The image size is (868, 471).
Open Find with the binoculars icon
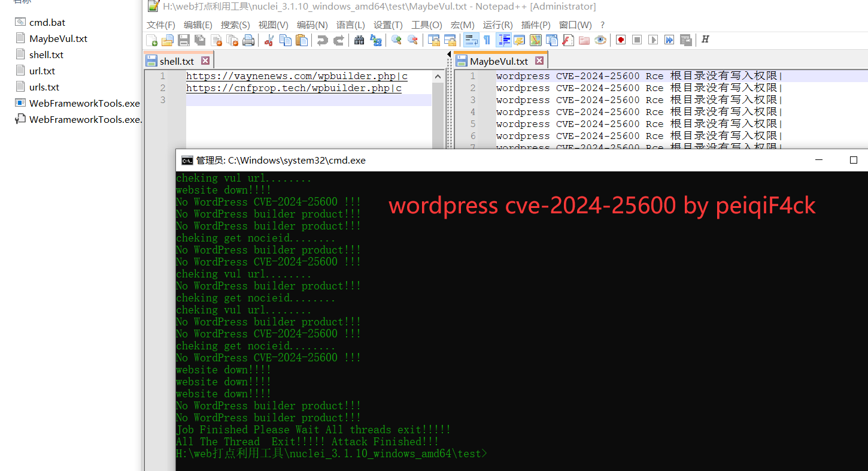pos(359,40)
